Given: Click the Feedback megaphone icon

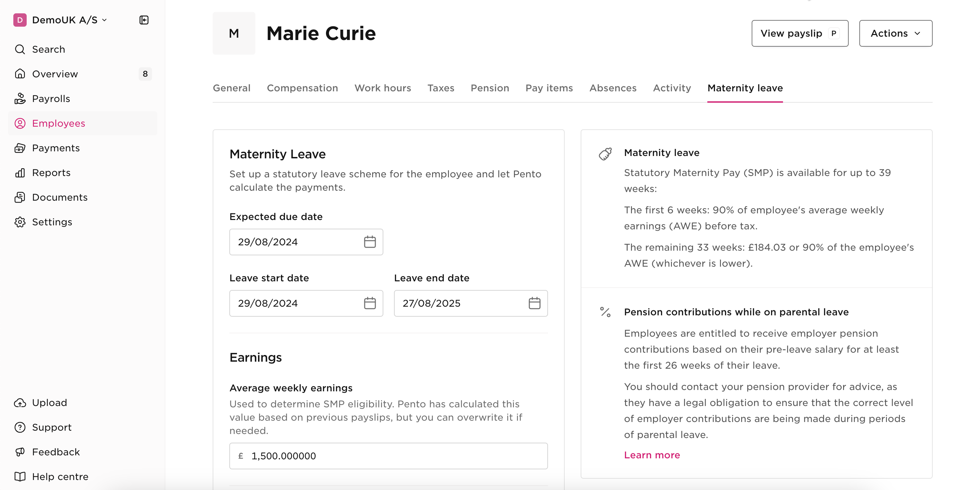Looking at the screenshot, I should 20,452.
